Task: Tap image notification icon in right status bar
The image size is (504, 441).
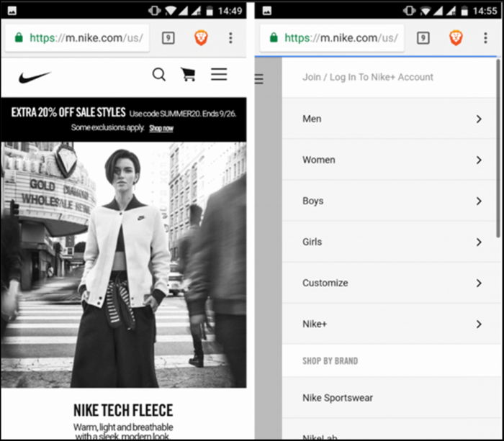Action: click(x=267, y=11)
